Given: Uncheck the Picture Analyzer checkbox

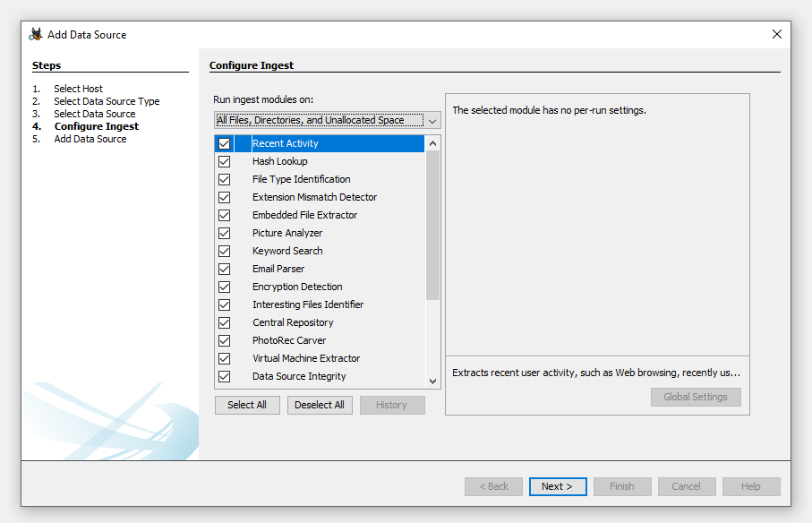Looking at the screenshot, I should [x=224, y=233].
